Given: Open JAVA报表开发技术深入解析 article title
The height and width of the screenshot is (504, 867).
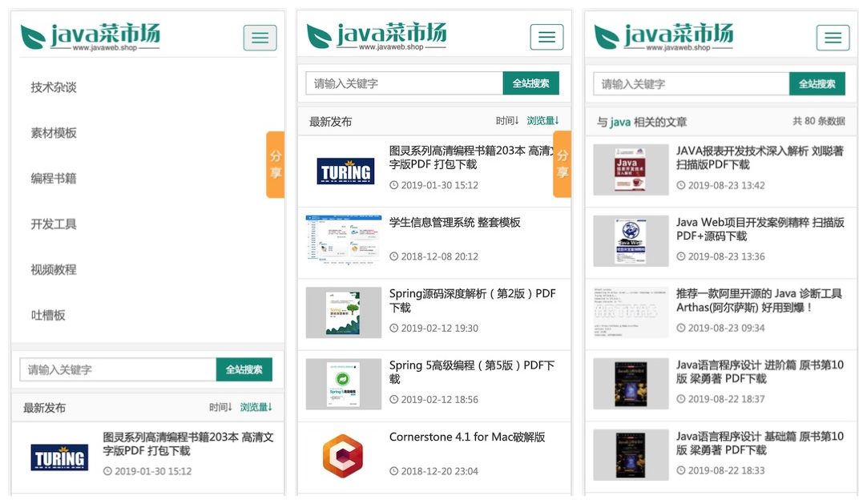Looking at the screenshot, I should (760, 158).
